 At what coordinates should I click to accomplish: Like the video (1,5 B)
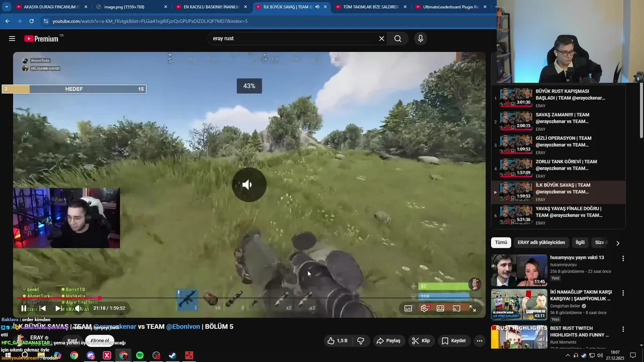click(x=337, y=340)
